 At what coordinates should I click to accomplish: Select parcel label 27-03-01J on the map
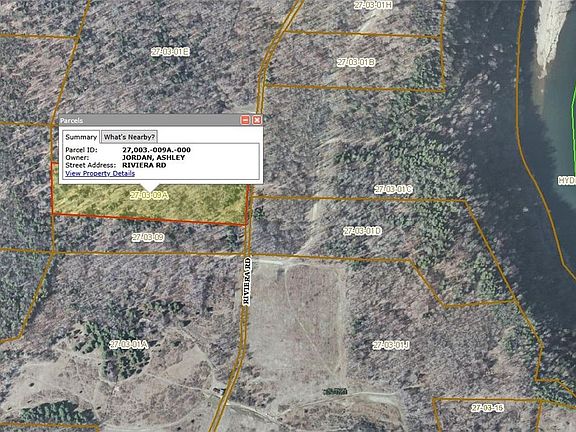[391, 345]
